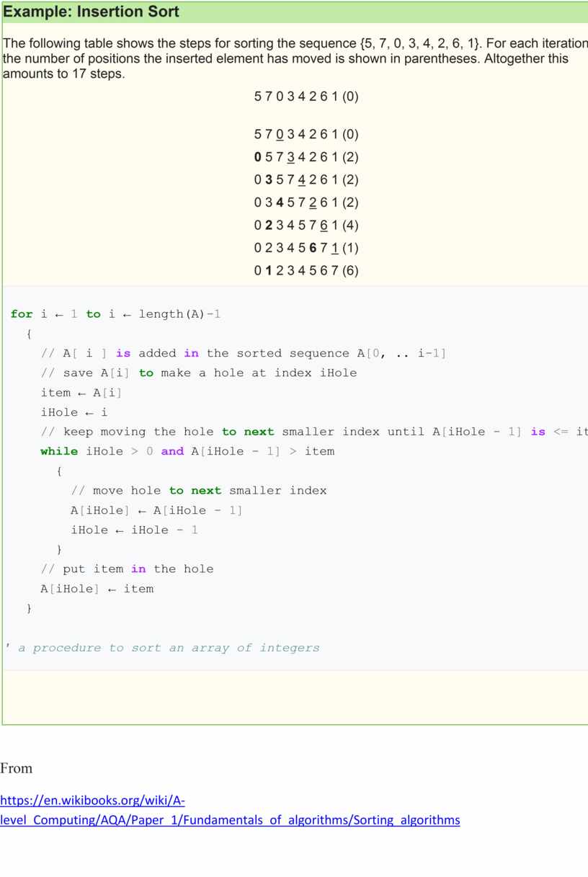Image resolution: width=588 pixels, height=877 pixels.
Task: Click the word "From" above the link
Action: pos(17,768)
